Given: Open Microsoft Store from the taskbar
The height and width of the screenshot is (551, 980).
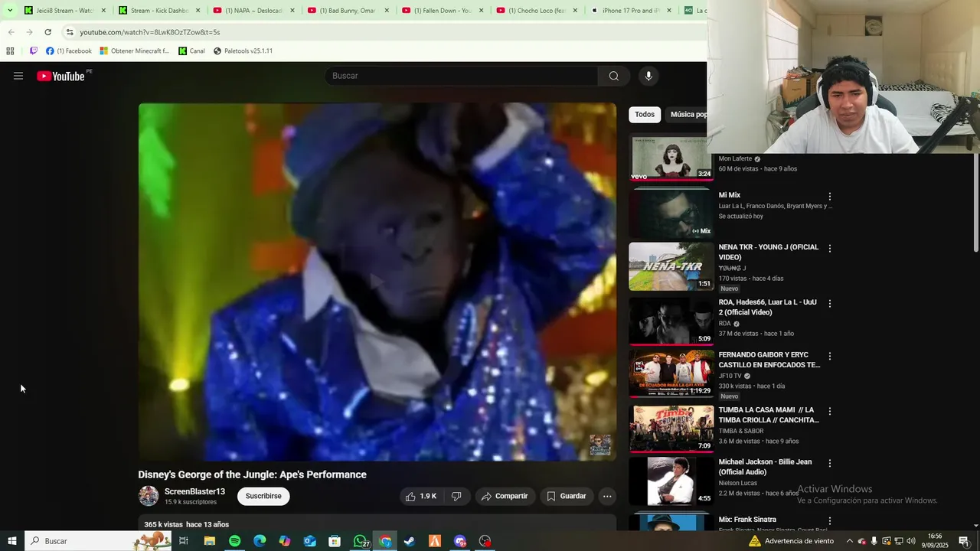Looking at the screenshot, I should coord(335,541).
